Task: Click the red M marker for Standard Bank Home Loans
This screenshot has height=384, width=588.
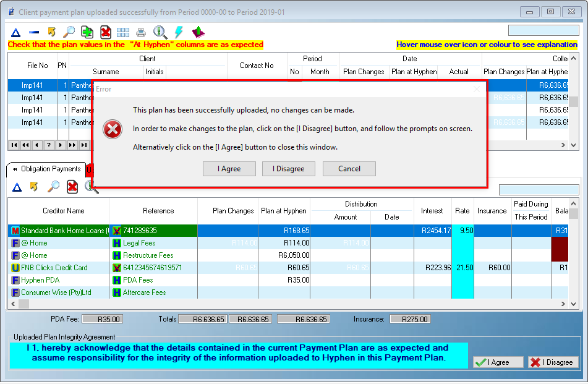Action: (x=15, y=231)
